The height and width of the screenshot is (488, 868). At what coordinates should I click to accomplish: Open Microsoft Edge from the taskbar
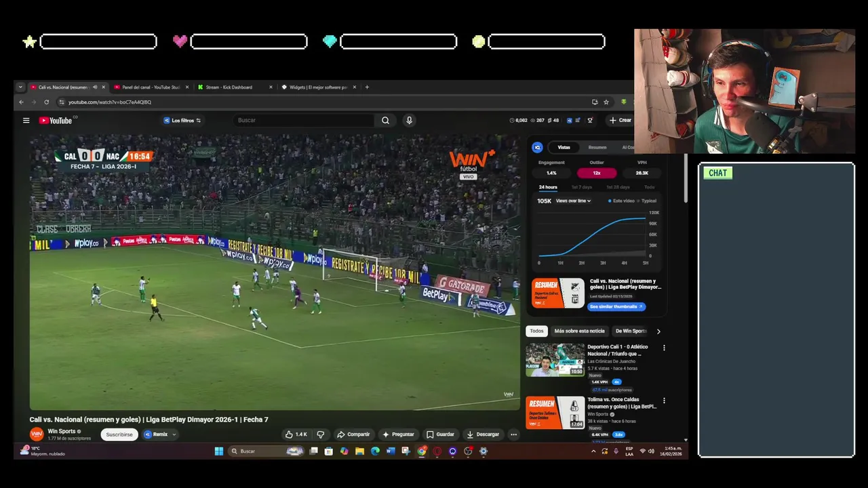375,451
